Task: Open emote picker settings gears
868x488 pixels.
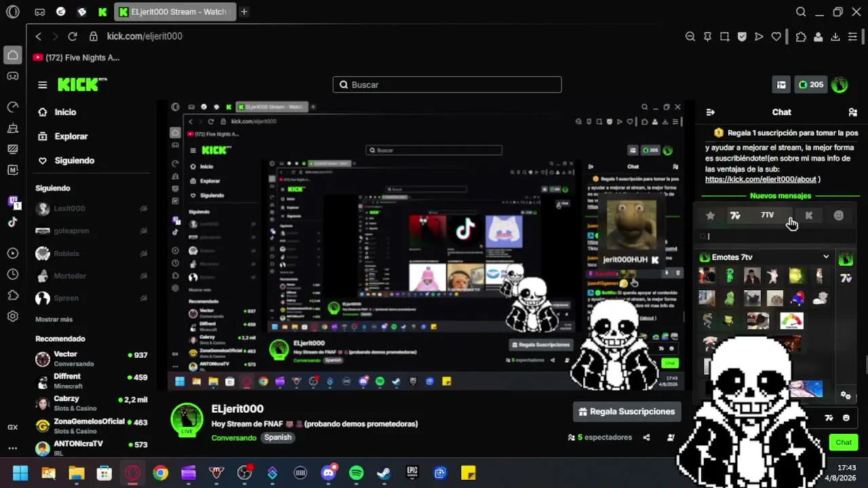Action: (x=846, y=394)
